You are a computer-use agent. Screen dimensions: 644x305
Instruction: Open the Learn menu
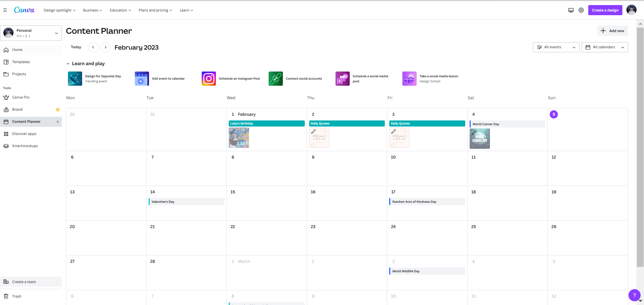tap(187, 10)
